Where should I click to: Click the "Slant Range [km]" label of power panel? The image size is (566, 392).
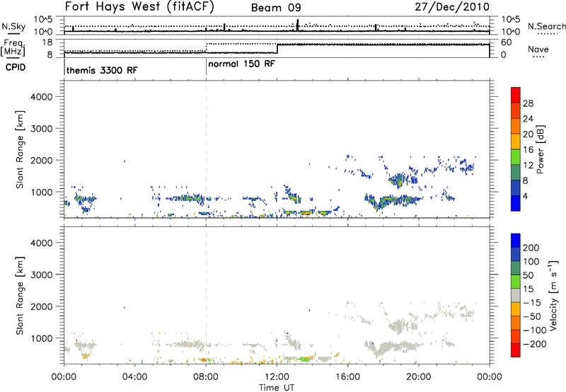[x=20, y=149]
